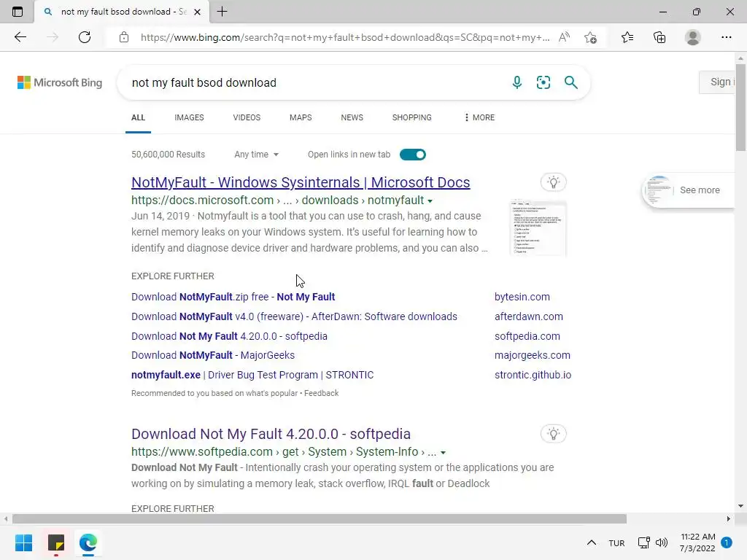
Task: Click the lightbulb icon beside softpedia result
Action: 553,433
